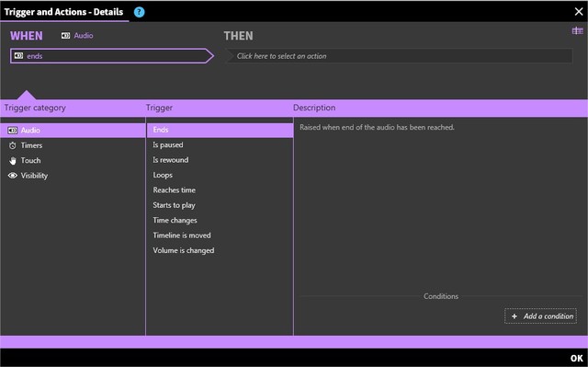This screenshot has width=588, height=367.
Task: Select the Reaches time trigger
Action: point(220,189)
